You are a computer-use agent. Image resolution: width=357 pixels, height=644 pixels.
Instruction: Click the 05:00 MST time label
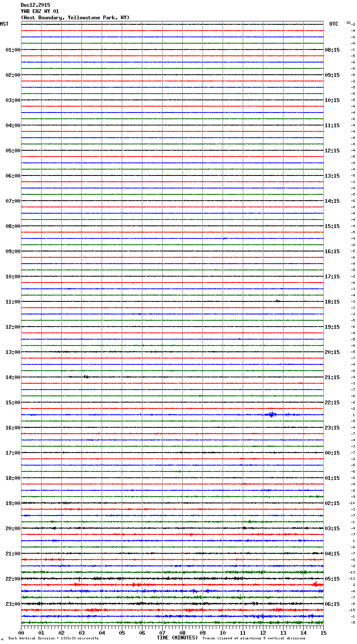pos(13,151)
